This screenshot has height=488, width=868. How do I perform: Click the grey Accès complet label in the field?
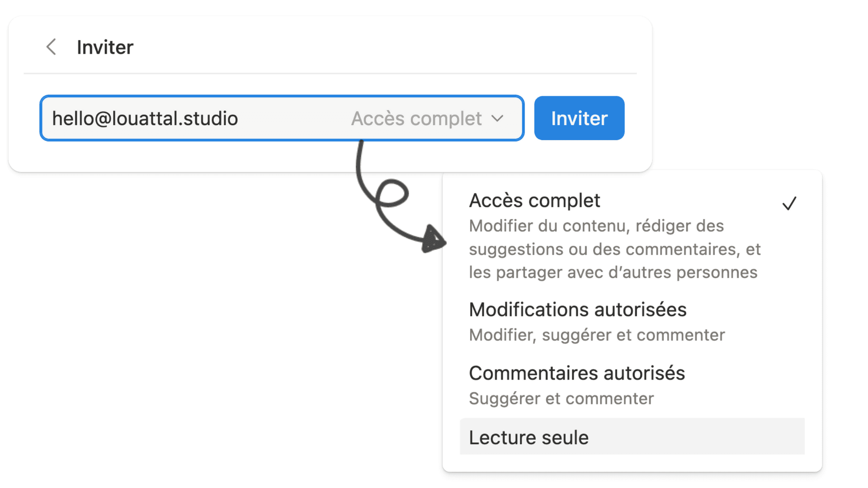[x=416, y=118]
